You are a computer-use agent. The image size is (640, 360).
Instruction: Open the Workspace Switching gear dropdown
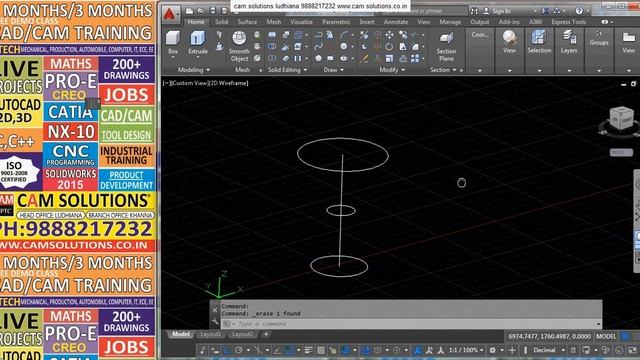coord(496,350)
